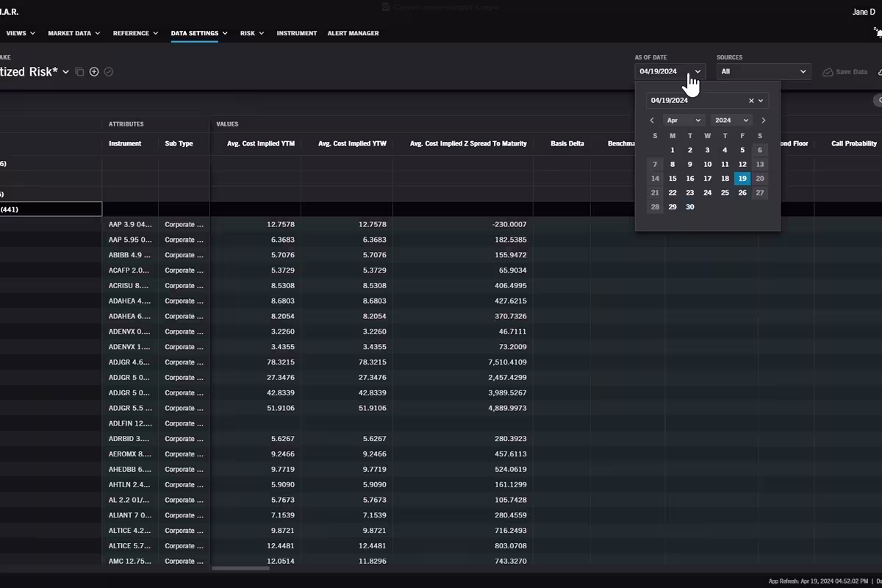This screenshot has width=882, height=588.
Task: Open the 2024 year dropdown
Action: pyautogui.click(x=732, y=121)
